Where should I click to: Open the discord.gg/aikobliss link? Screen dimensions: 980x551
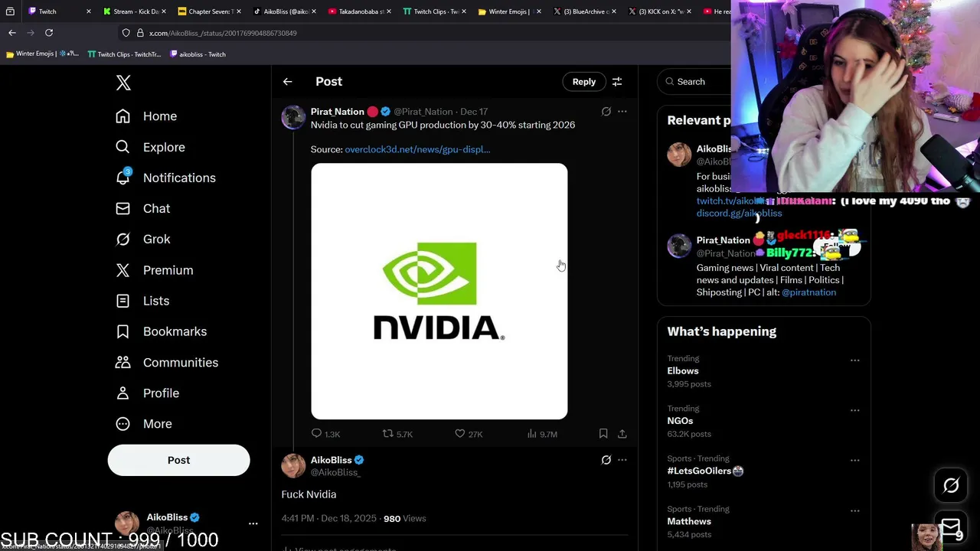click(739, 214)
